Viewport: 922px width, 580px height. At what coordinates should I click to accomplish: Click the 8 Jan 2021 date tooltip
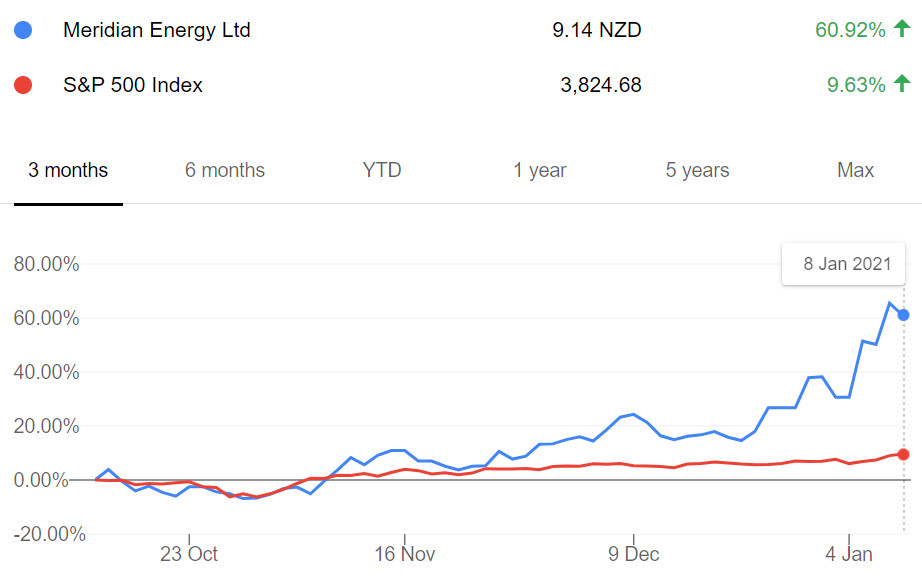843,263
